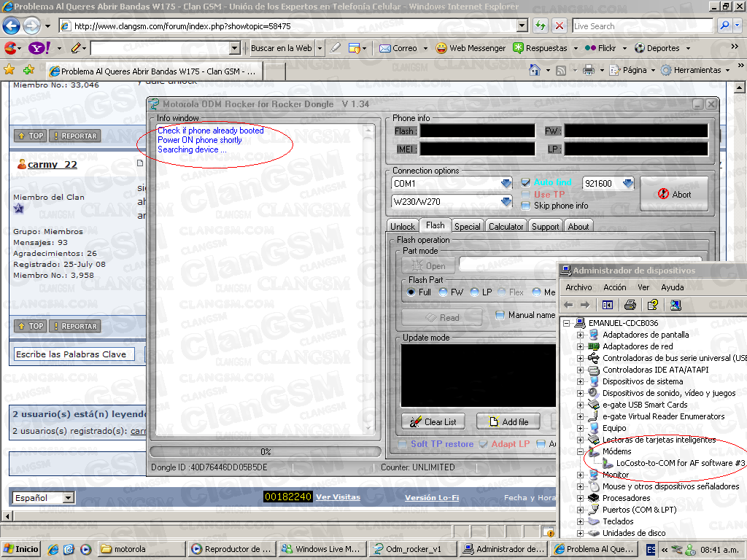Select the LoCosto-to-COM for AF software modem
The image size is (747, 560).
click(x=681, y=463)
